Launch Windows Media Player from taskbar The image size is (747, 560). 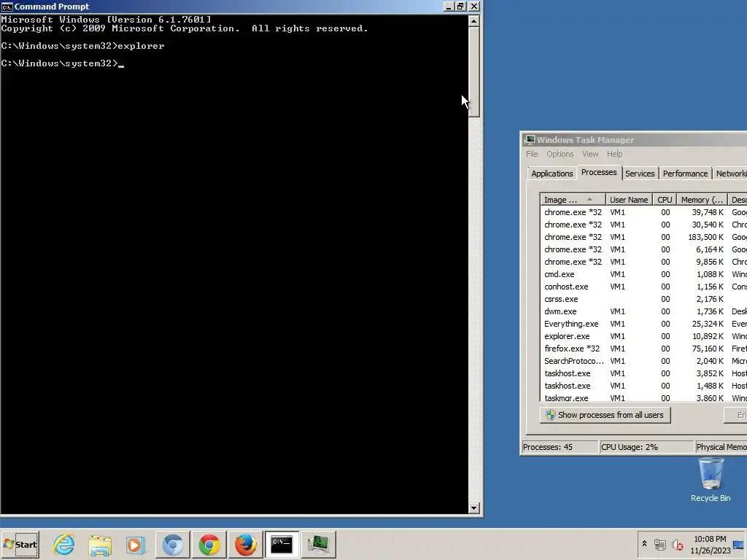pos(135,544)
